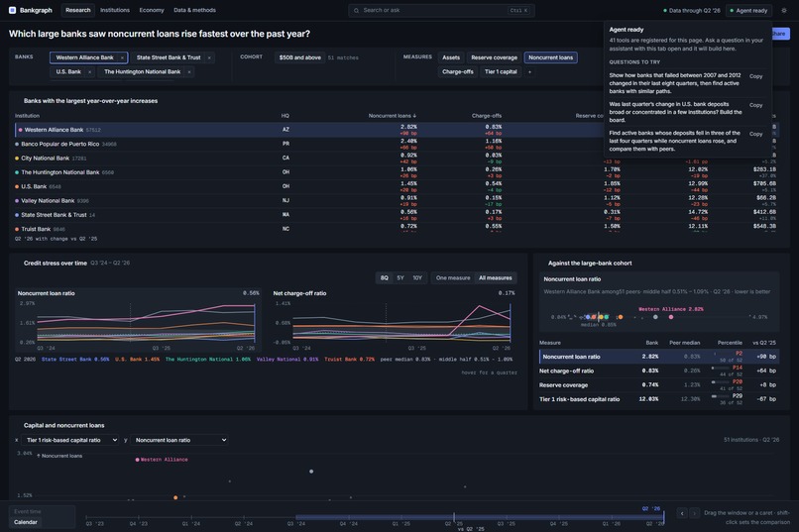Select the City National Bank row

point(395,159)
